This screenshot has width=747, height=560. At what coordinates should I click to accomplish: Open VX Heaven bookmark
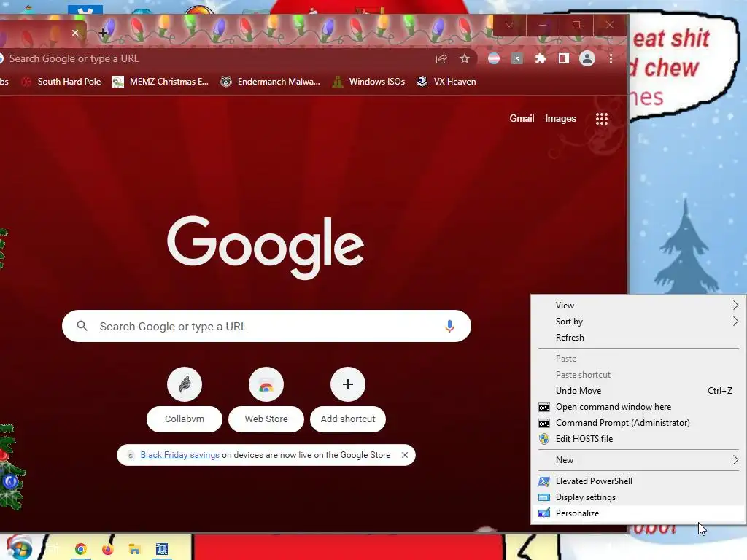(x=446, y=82)
